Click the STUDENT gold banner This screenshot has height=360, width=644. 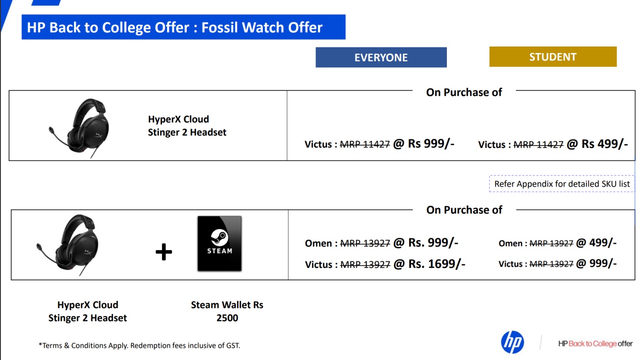pos(553,57)
